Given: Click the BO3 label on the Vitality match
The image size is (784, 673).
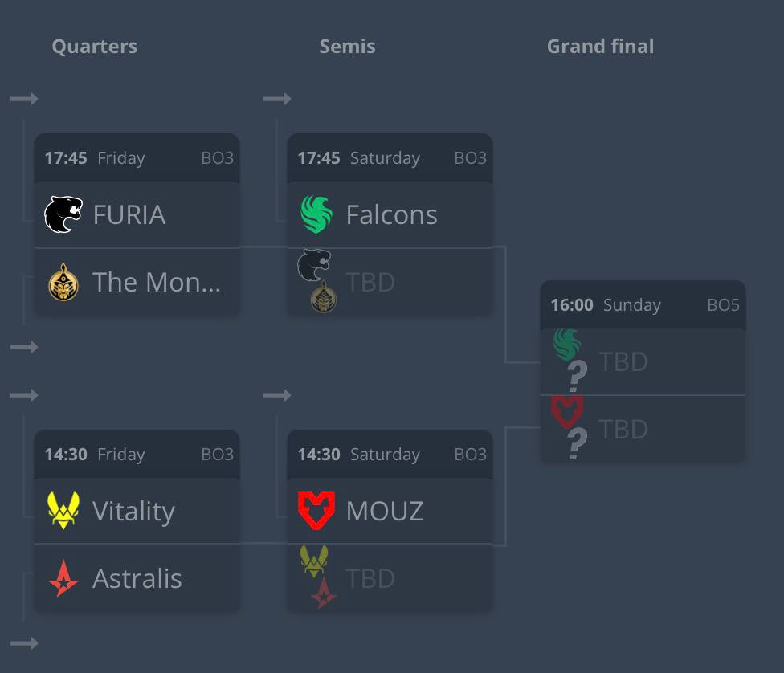Looking at the screenshot, I should tap(220, 454).
